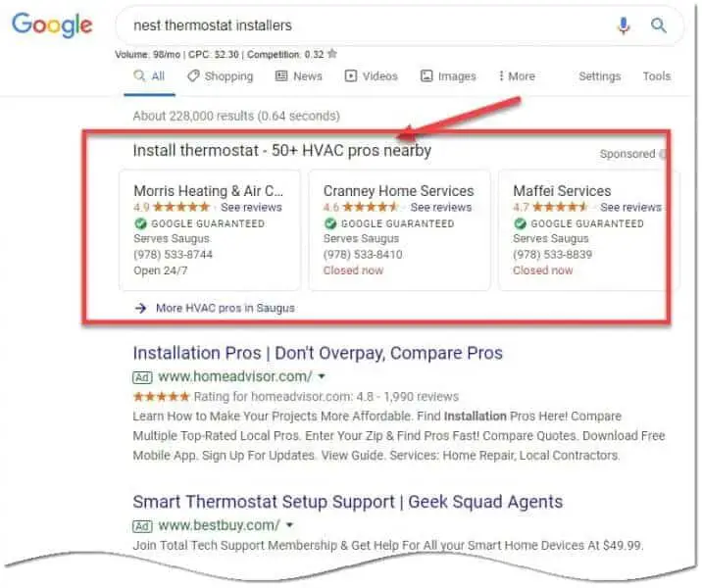Click Google Guaranteed badge on Maffei card
This screenshot has width=702, height=588.
click(578, 223)
